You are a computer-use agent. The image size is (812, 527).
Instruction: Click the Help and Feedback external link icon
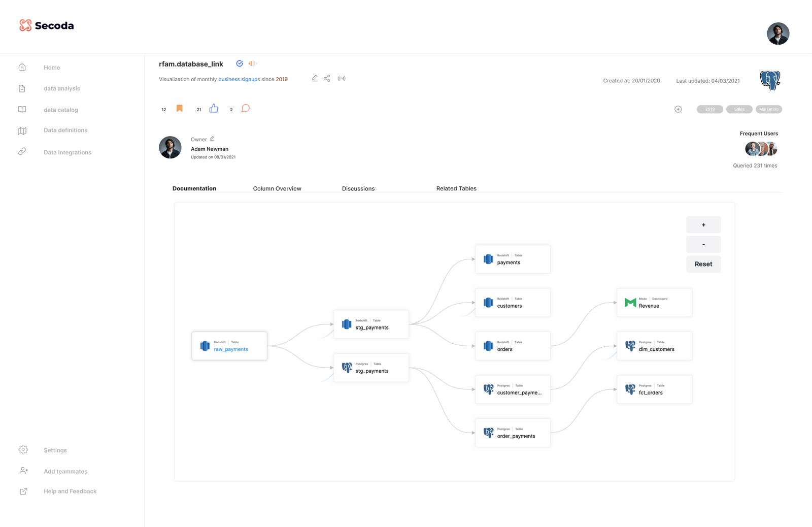pyautogui.click(x=23, y=491)
